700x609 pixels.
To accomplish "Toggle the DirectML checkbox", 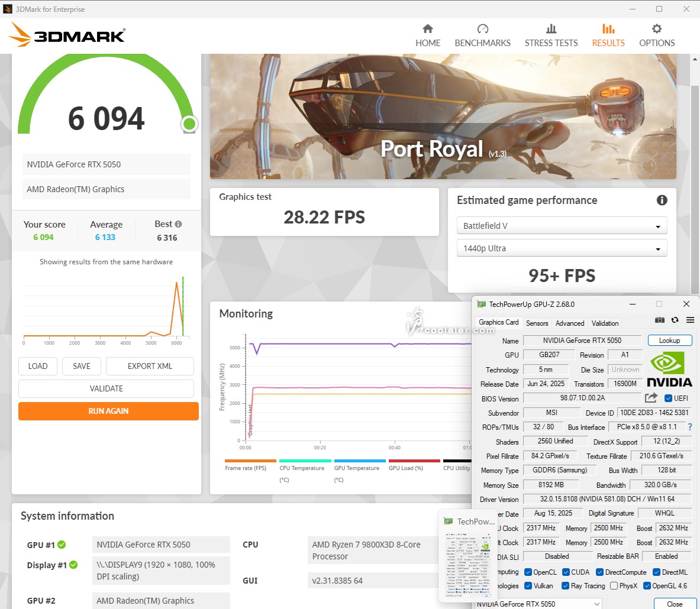I will [x=657, y=572].
